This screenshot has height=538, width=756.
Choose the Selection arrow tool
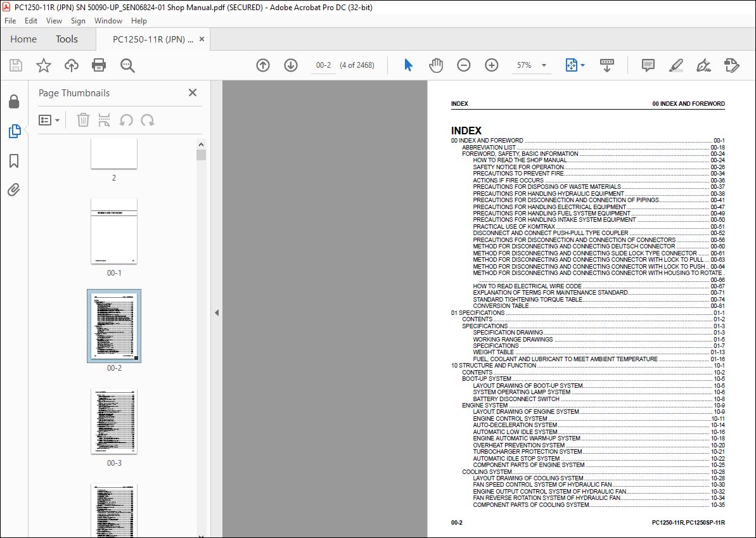click(408, 65)
